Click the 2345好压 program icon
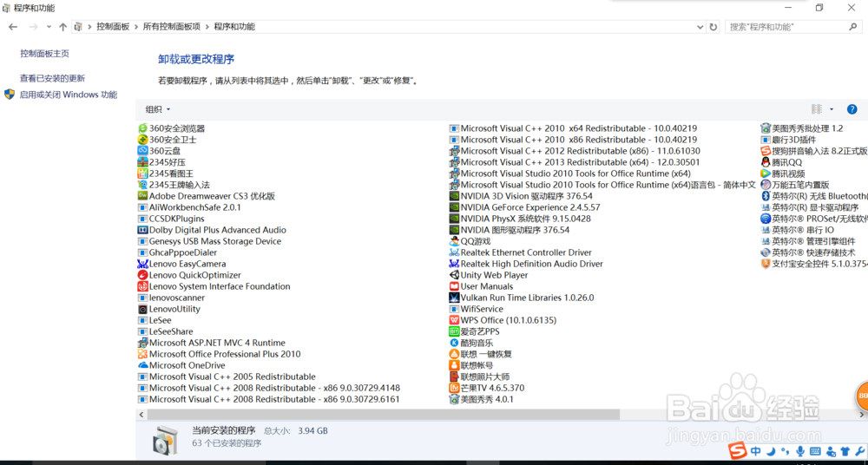Image resolution: width=868 pixels, height=465 pixels. click(143, 162)
